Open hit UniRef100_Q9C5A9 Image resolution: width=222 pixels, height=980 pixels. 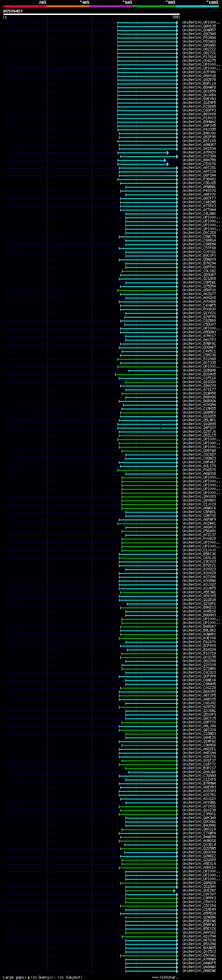tap(199, 34)
